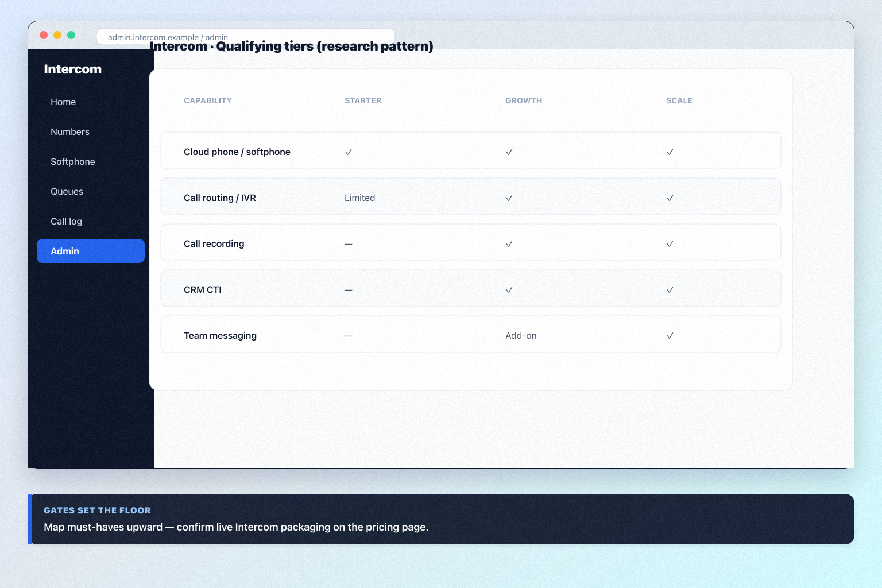
Task: Click the Add-on value for Team messaging
Action: point(521,335)
